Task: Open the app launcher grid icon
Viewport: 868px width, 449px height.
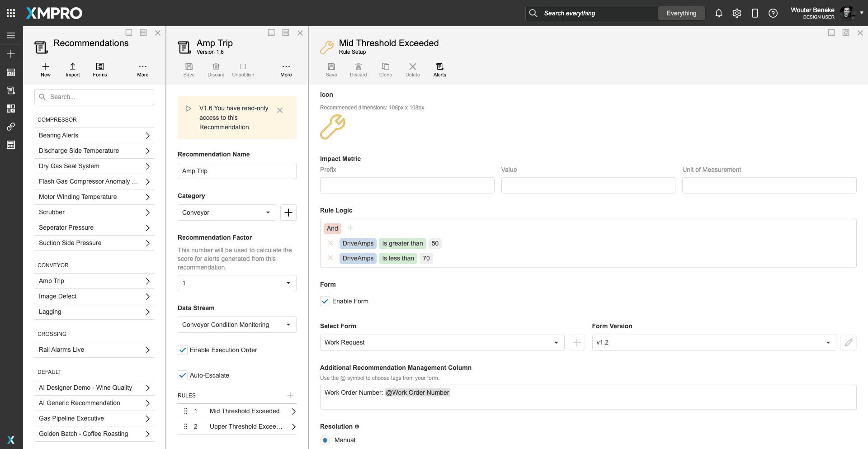Action: click(x=11, y=13)
